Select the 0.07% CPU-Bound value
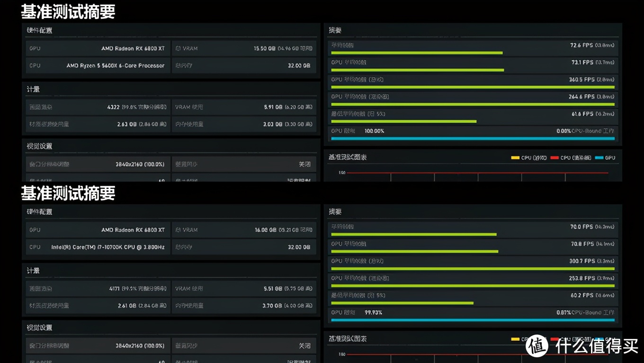 pos(563,312)
